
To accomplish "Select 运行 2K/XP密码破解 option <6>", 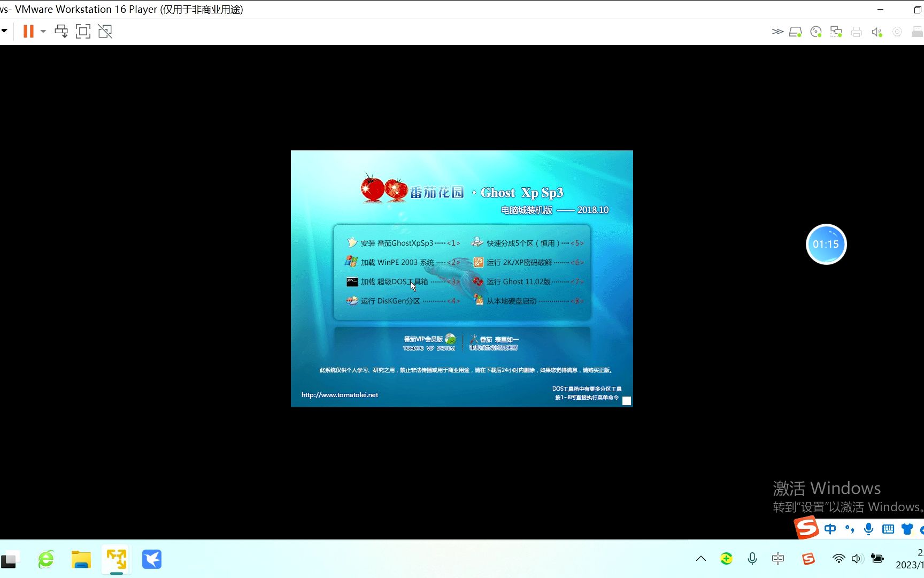I will [528, 262].
